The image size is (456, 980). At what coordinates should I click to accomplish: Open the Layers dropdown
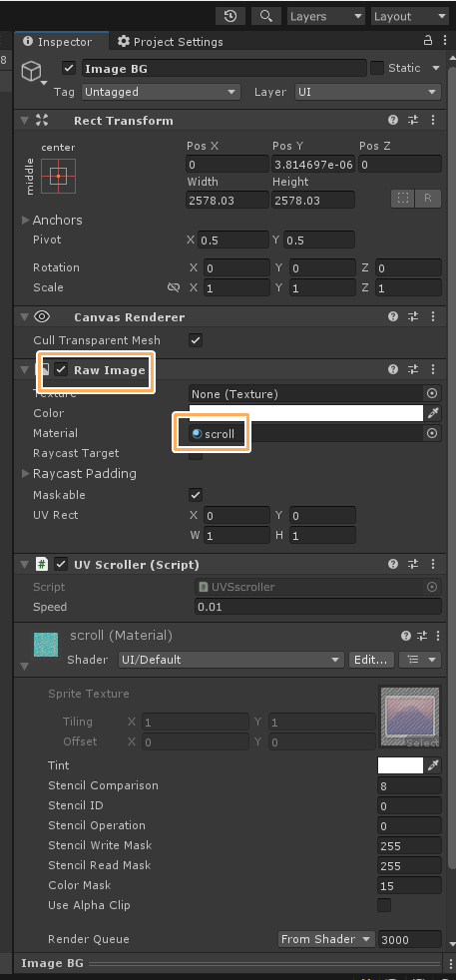coord(326,16)
